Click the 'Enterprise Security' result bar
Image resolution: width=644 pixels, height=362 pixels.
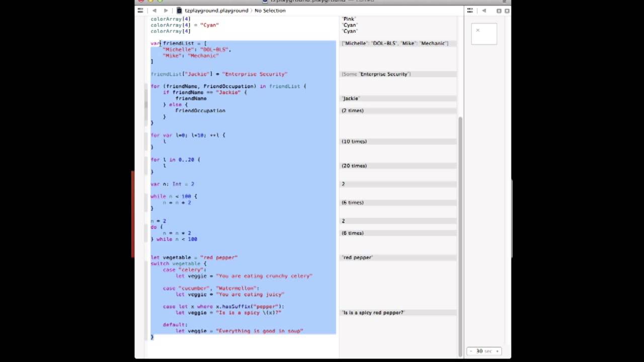coord(377,74)
